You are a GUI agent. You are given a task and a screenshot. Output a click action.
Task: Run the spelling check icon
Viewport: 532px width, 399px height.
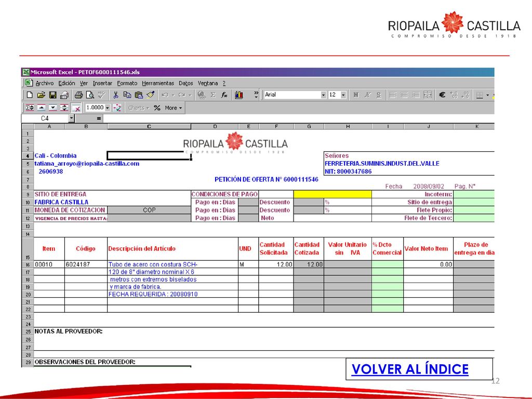(x=101, y=95)
